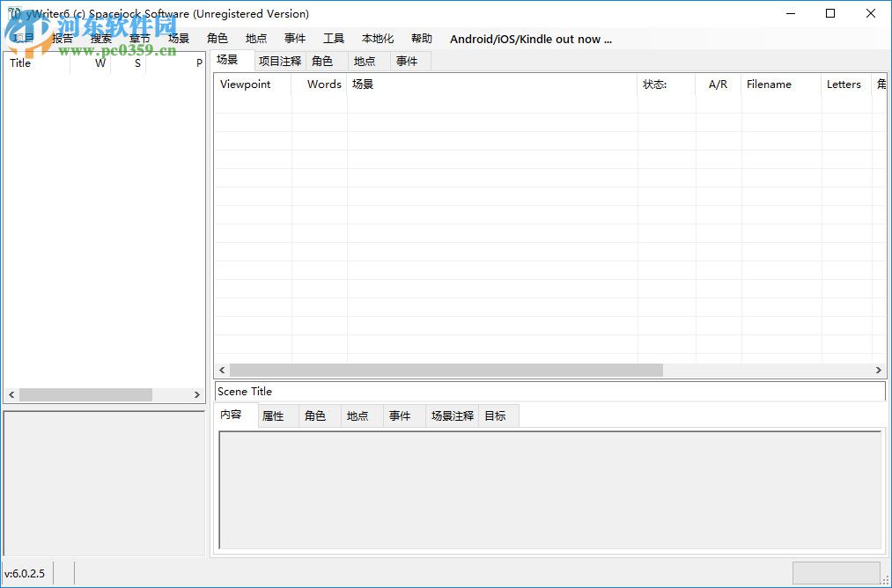Open the 报告 menu
The image size is (892, 588).
pos(62,38)
